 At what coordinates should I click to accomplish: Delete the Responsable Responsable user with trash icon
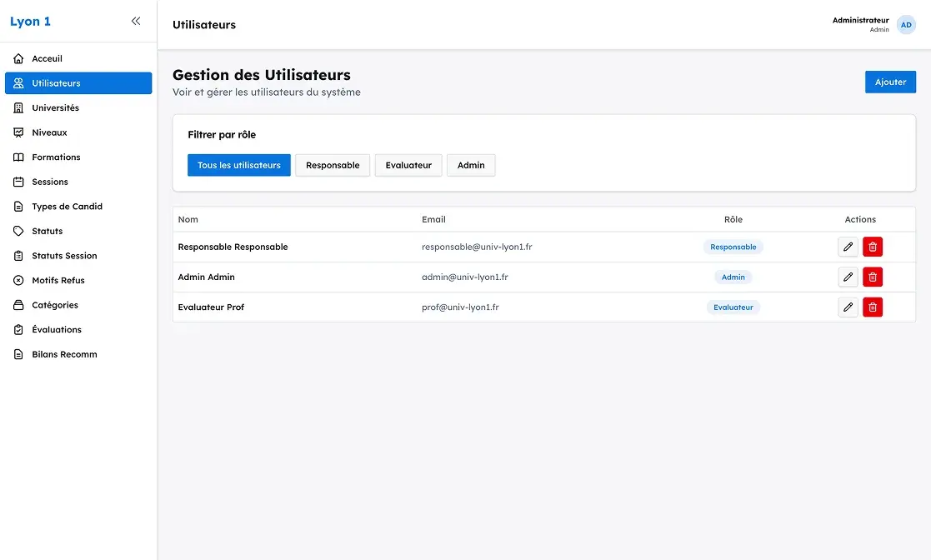pos(873,247)
